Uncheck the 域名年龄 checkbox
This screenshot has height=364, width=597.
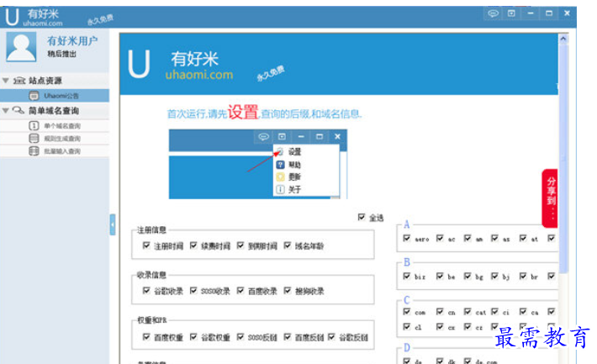pos(288,245)
